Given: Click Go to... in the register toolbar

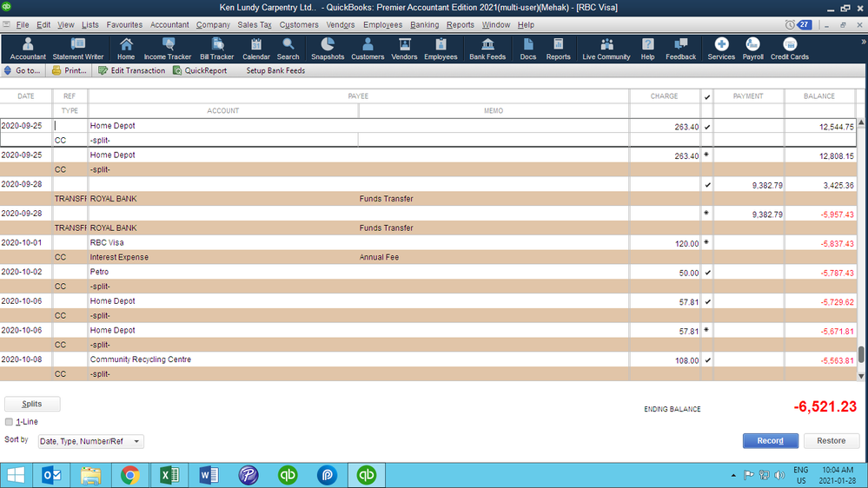Looking at the screenshot, I should click(22, 71).
